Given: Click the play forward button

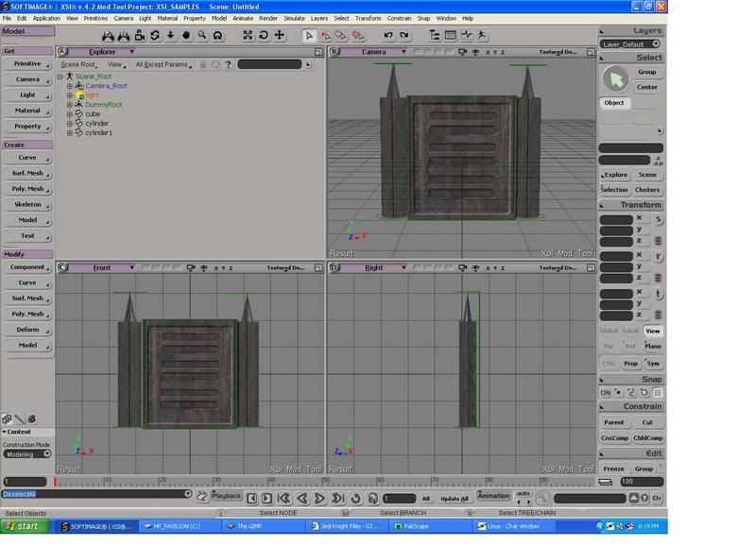Looking at the screenshot, I should click(x=319, y=498).
